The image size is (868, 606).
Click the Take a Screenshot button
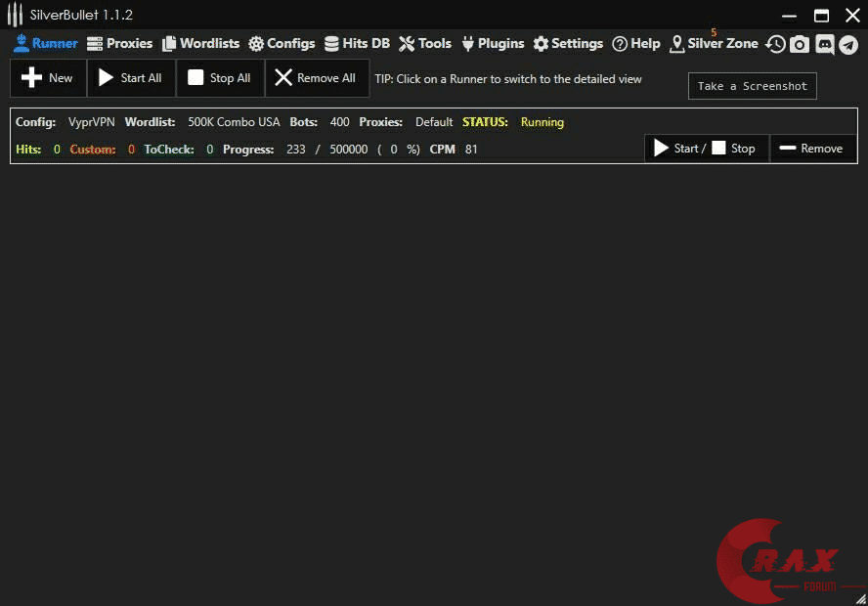point(753,86)
